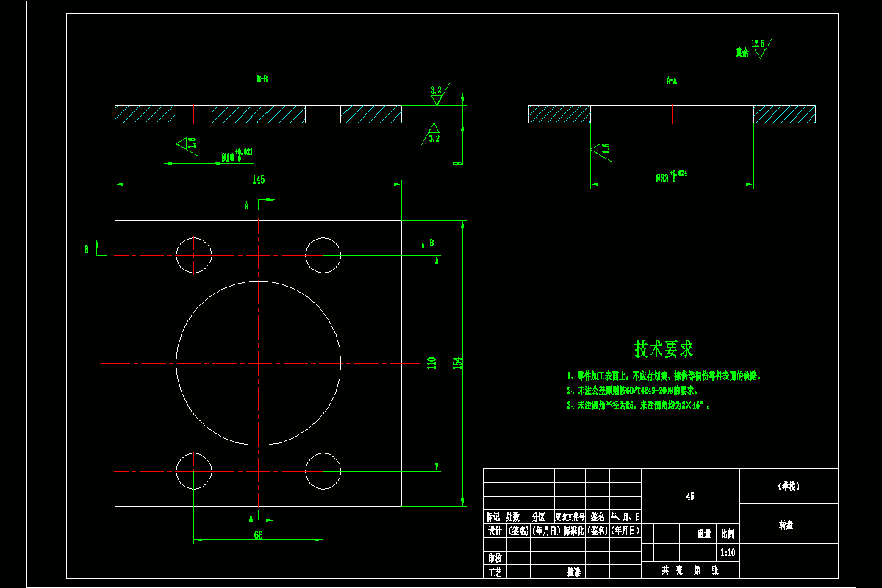Select the 110 hole spacing dimension
The width and height of the screenshot is (882, 588).
(431, 362)
